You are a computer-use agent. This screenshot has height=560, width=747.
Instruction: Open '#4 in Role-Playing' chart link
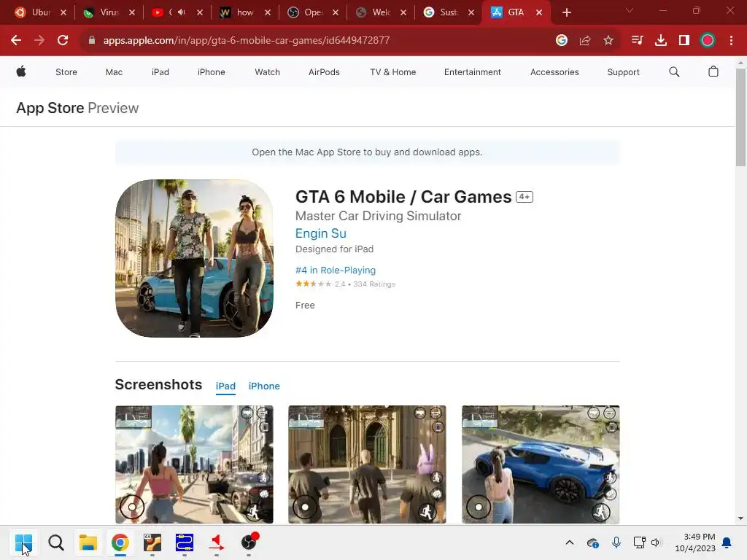336,270
